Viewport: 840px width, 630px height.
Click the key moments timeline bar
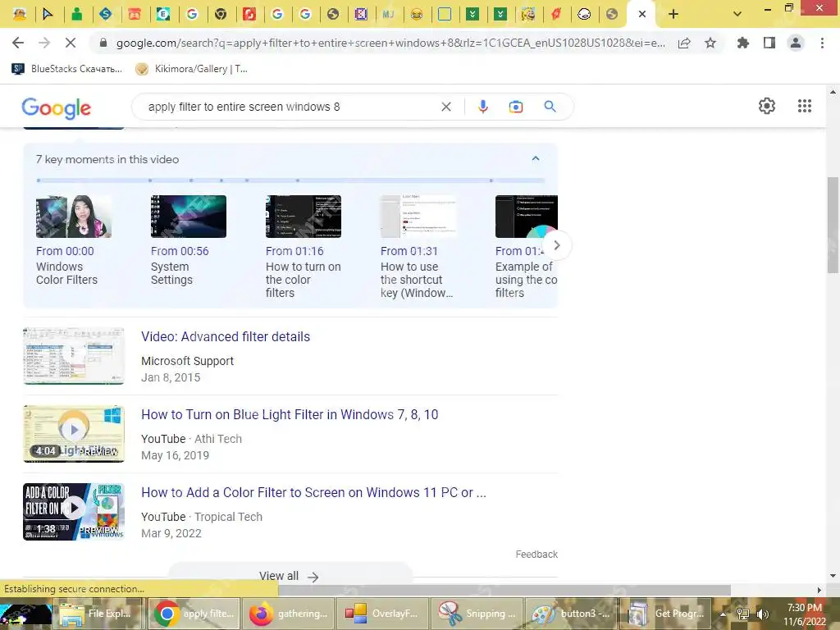290,180
